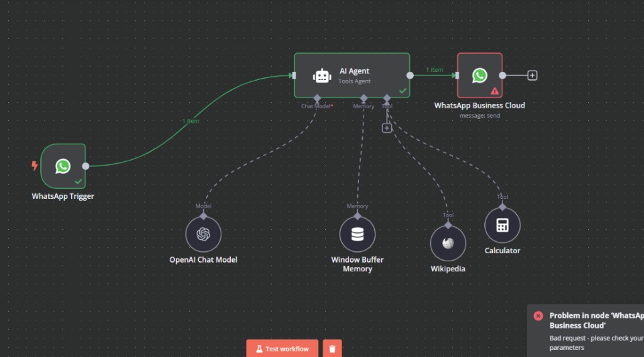644x357 pixels.
Task: Click the WhatsApp Business Cloud output connector dot
Action: tap(502, 76)
